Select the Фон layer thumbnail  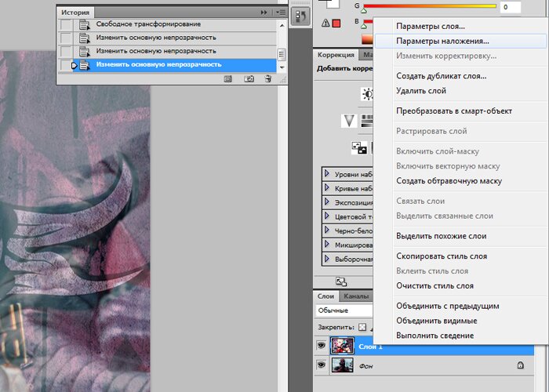344,365
